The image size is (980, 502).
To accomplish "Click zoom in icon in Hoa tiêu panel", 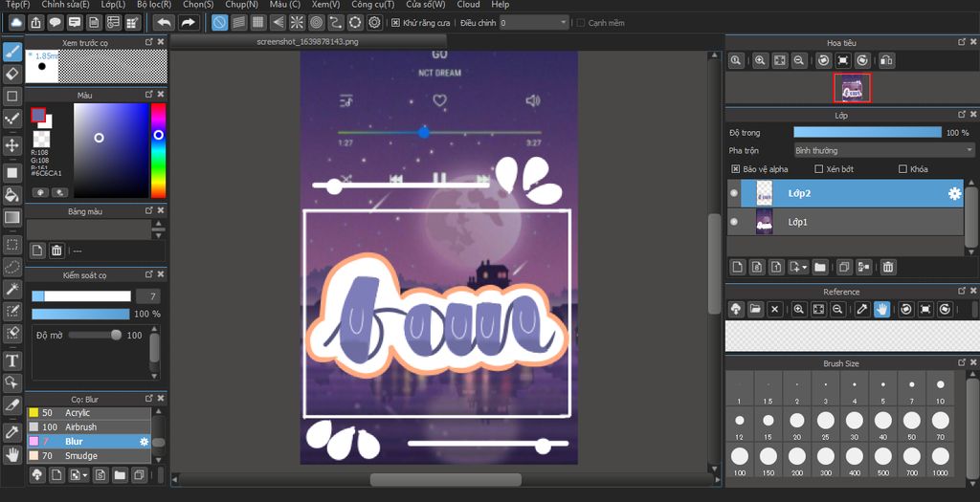I will 760,60.
